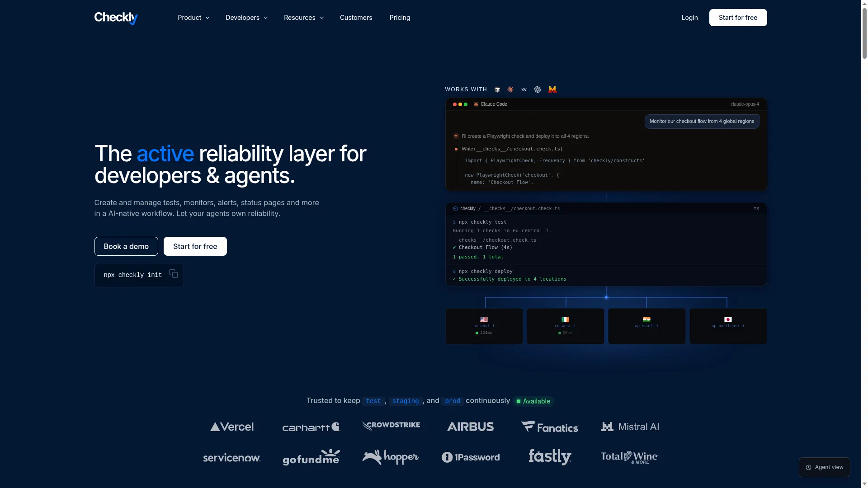The image size is (868, 488).
Task: Click the checkly shield icon in file path bar
Action: click(455, 208)
